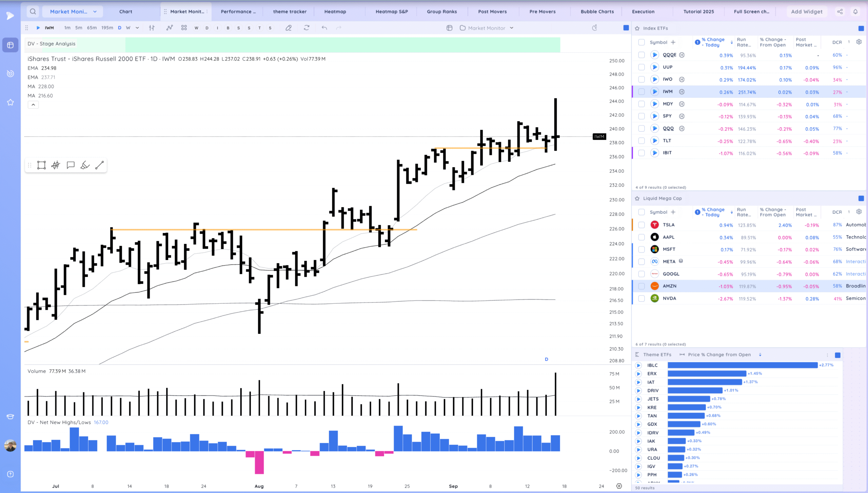Open the Market Monitor folder dropdown

[487, 28]
